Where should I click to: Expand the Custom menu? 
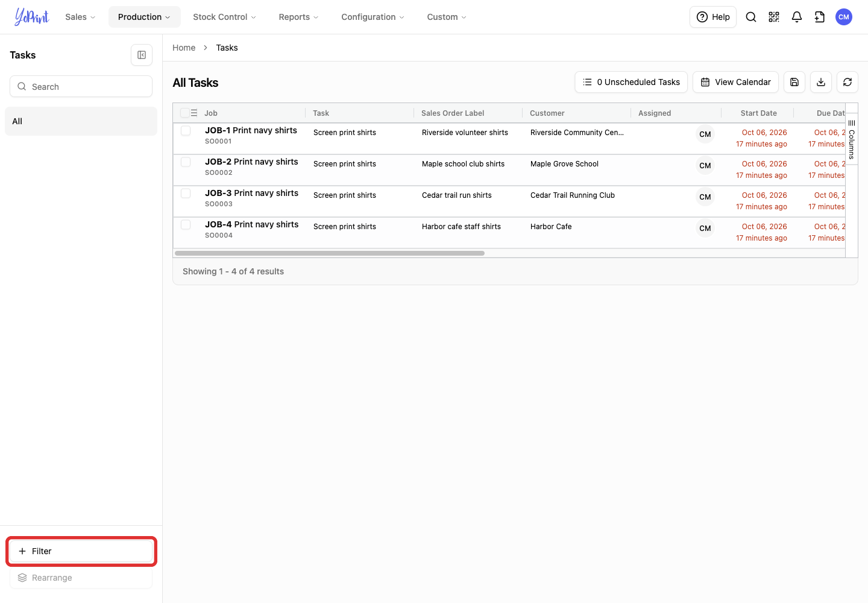(447, 17)
